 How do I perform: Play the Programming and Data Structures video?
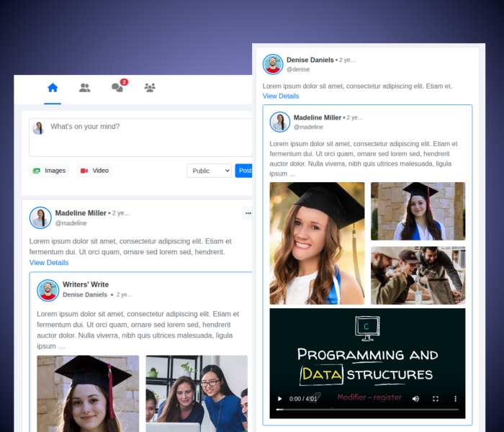279,399
